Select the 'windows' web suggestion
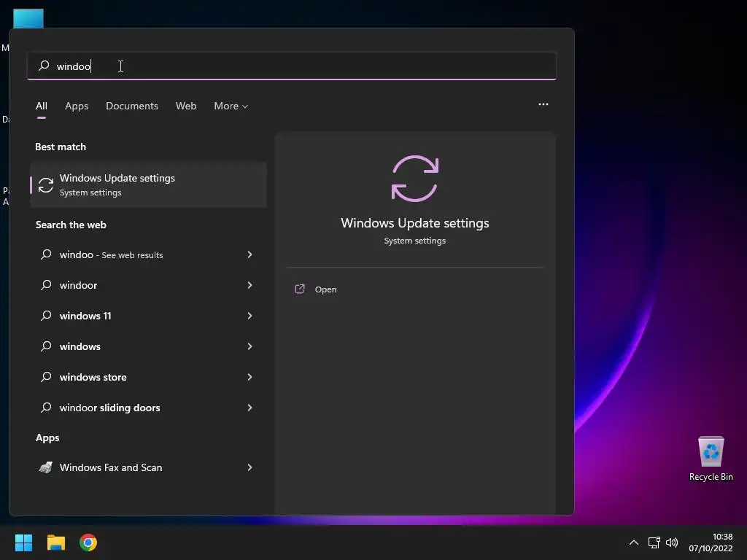 pos(148,346)
